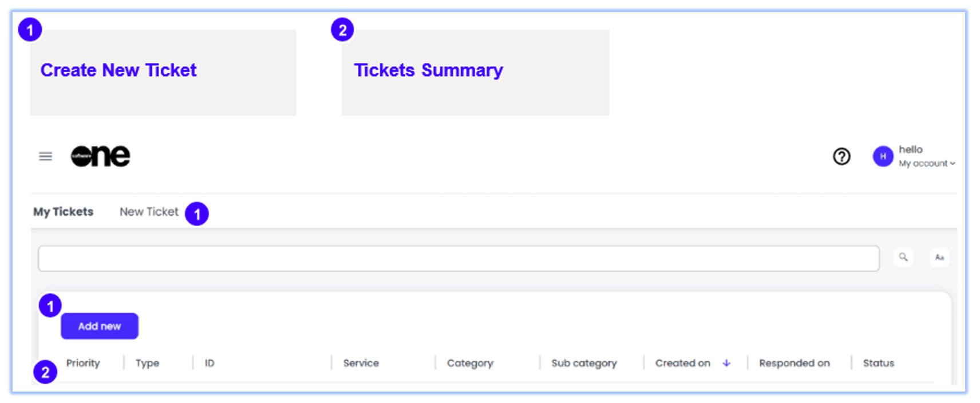Sort by the Priority column header
The width and height of the screenshot is (980, 403).
[83, 363]
